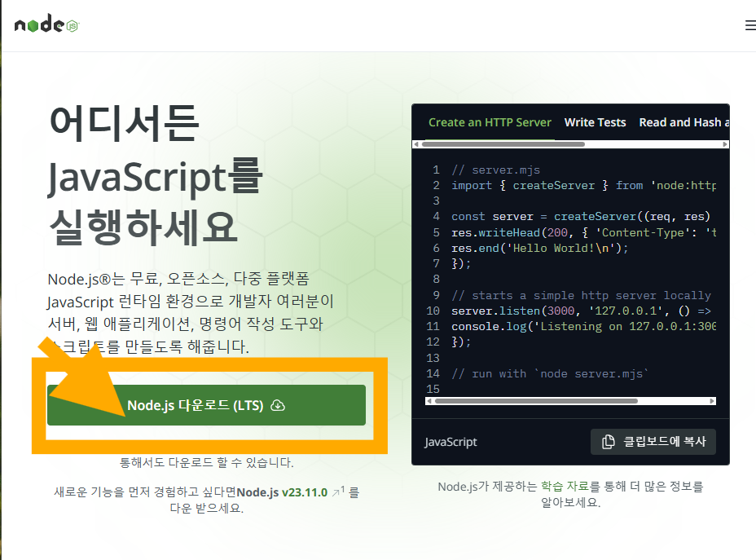Click the heading '어디서든 JavaScript를 실행하세요'
The image size is (756, 560).
coord(156,175)
